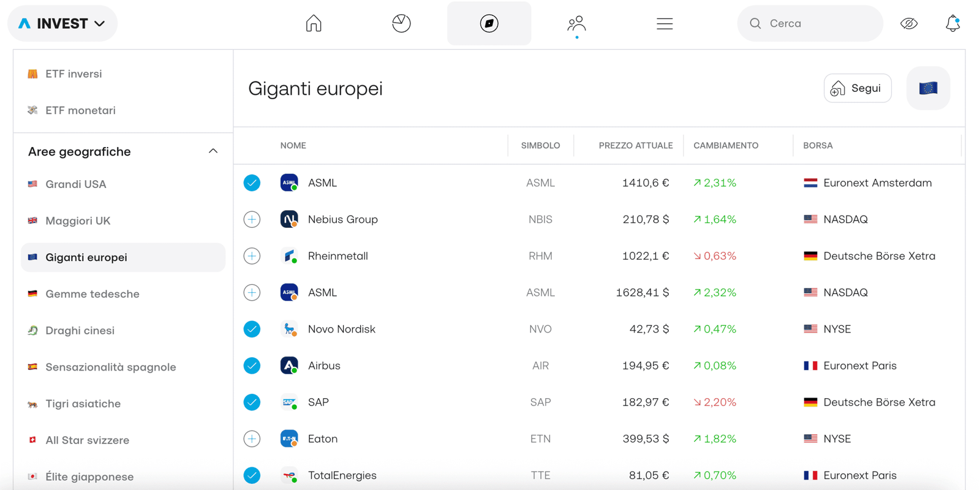
Task: Click the US flag in Eaton row
Action: point(810,439)
